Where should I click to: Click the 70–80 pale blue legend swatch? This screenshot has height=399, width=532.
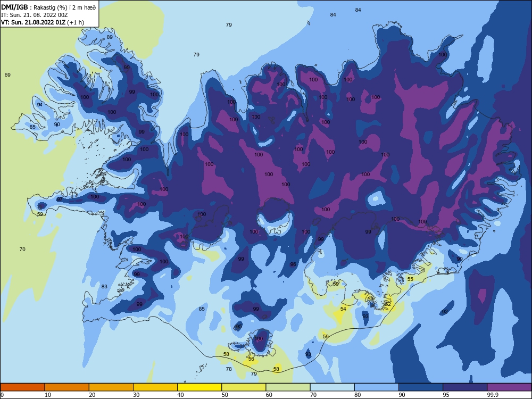332,387
